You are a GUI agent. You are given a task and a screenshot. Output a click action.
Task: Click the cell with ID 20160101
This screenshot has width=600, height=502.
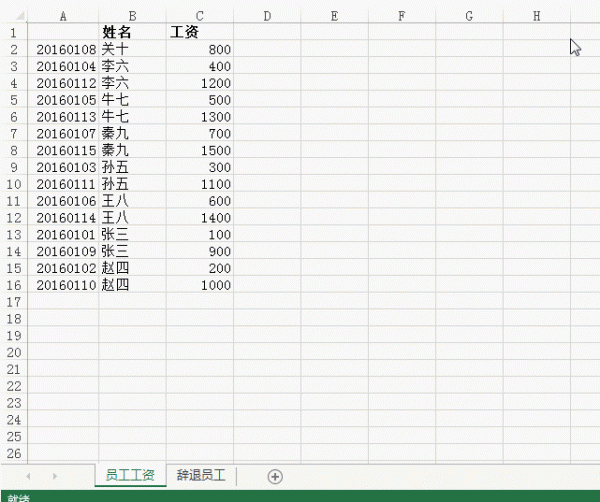[64, 234]
